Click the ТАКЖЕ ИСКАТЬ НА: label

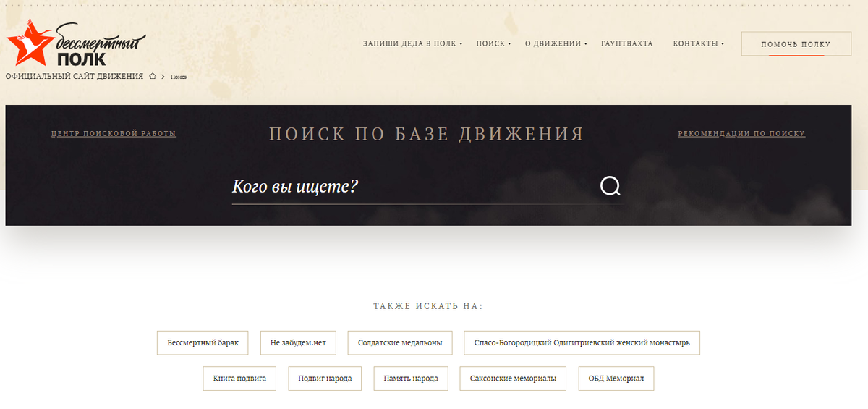click(428, 306)
